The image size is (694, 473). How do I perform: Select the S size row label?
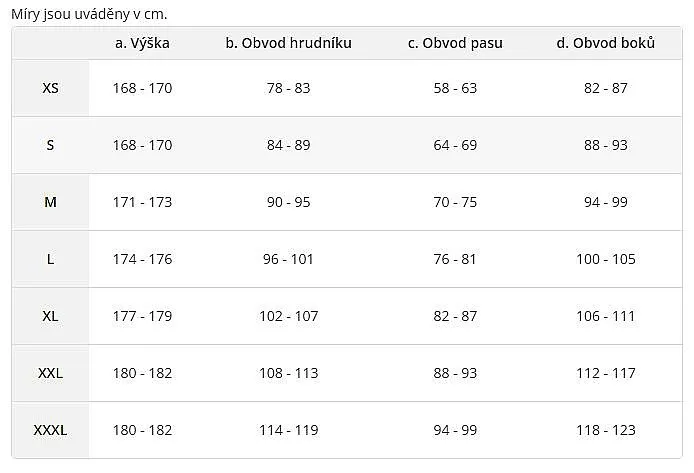point(50,145)
